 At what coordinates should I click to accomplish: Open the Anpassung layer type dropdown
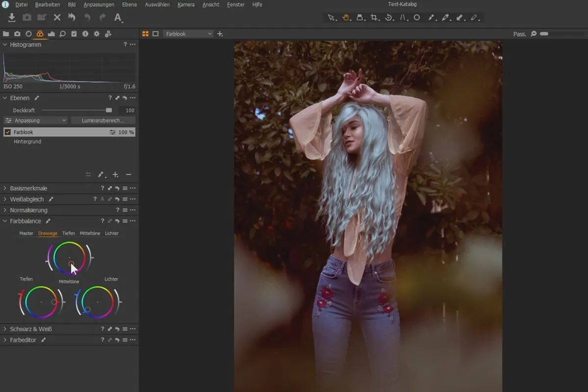(35, 120)
